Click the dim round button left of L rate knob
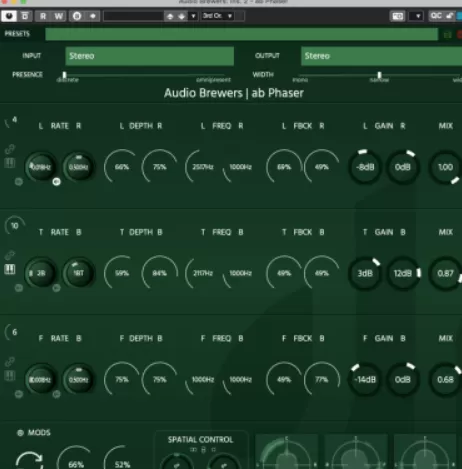The width and height of the screenshot is (462, 469). tap(19, 182)
